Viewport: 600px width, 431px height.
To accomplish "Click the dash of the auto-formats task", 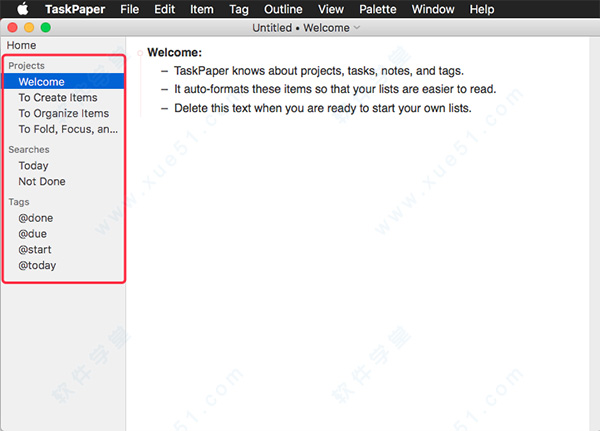I will click(165, 90).
